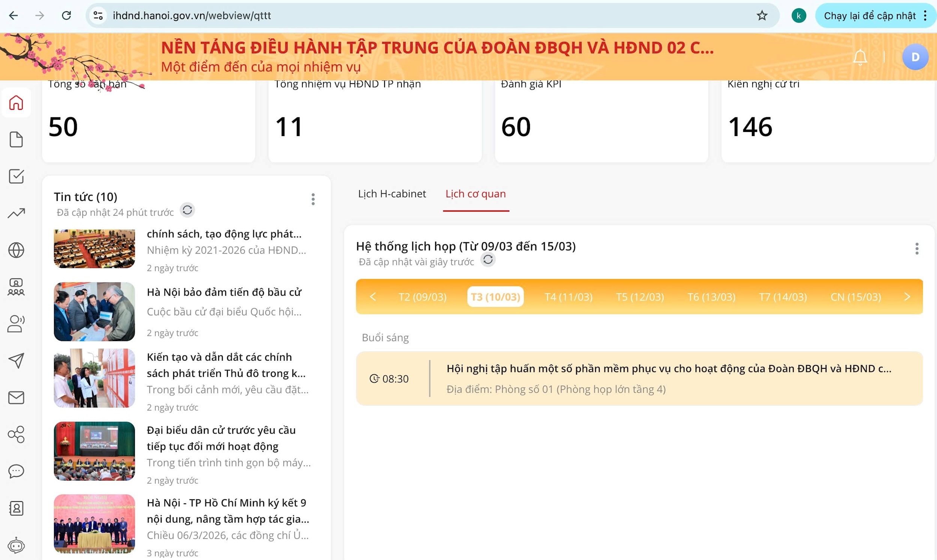
Task: Click thumbnail of Đại biểu dân cử article
Action: coord(94,451)
